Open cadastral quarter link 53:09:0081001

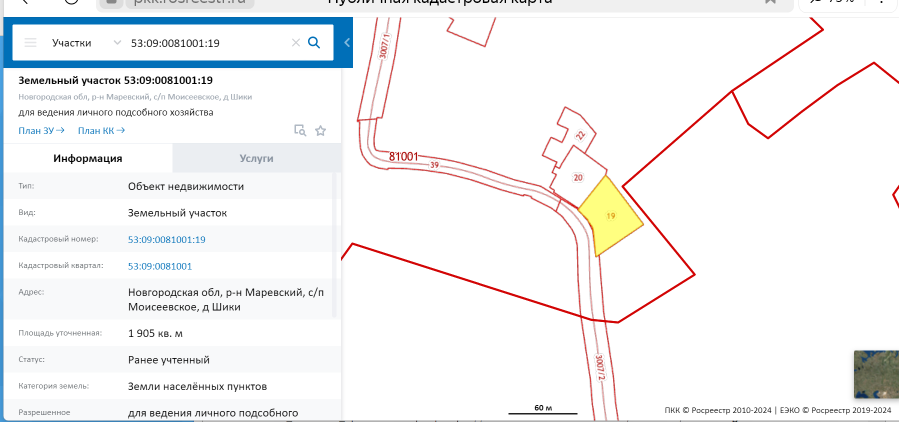159,267
